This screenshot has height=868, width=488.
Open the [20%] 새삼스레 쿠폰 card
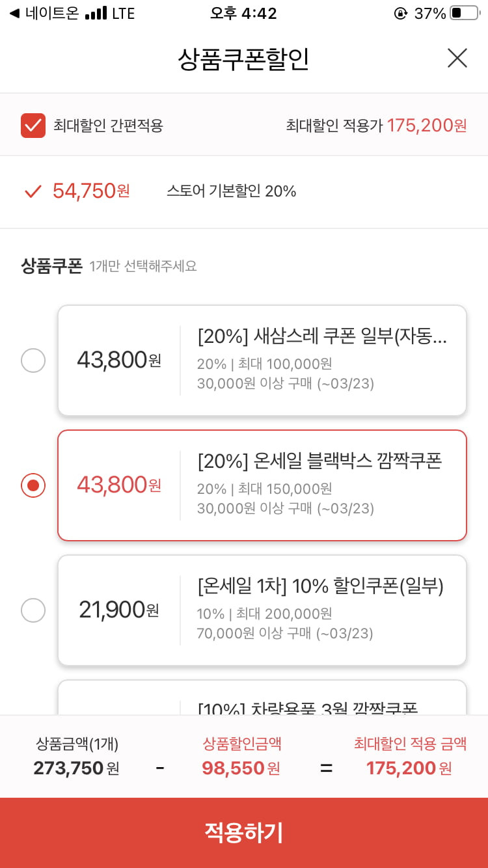click(262, 360)
